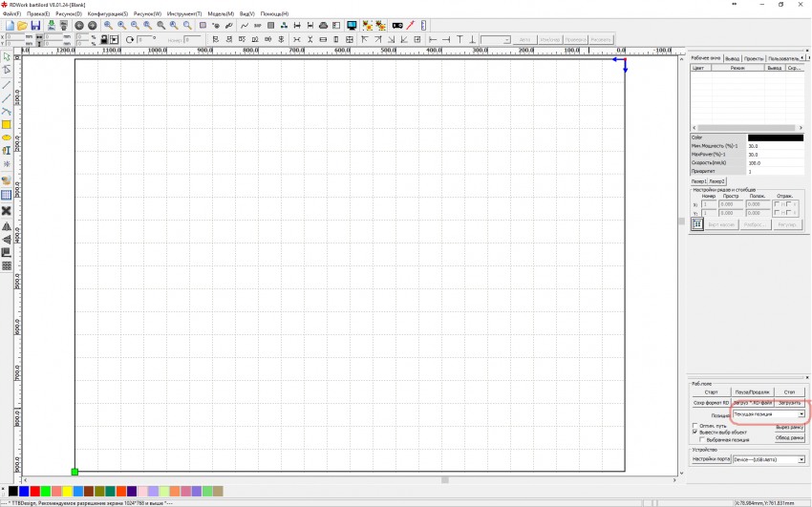Click the Mirror vertical triangle icon
This screenshot has width=812, height=507.
(7, 240)
